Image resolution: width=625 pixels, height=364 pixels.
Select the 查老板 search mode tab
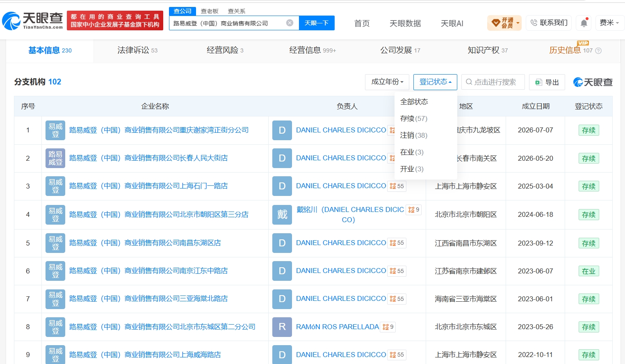(x=210, y=11)
